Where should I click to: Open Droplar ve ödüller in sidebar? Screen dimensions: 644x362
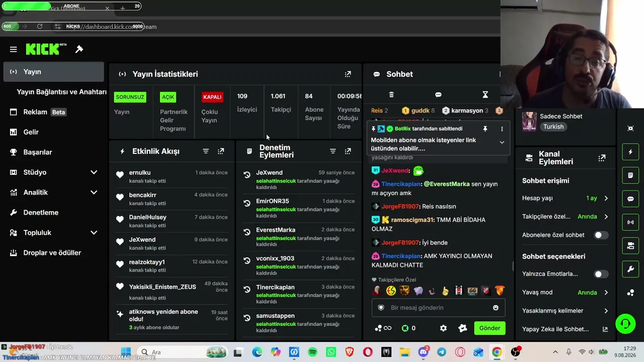(x=53, y=253)
